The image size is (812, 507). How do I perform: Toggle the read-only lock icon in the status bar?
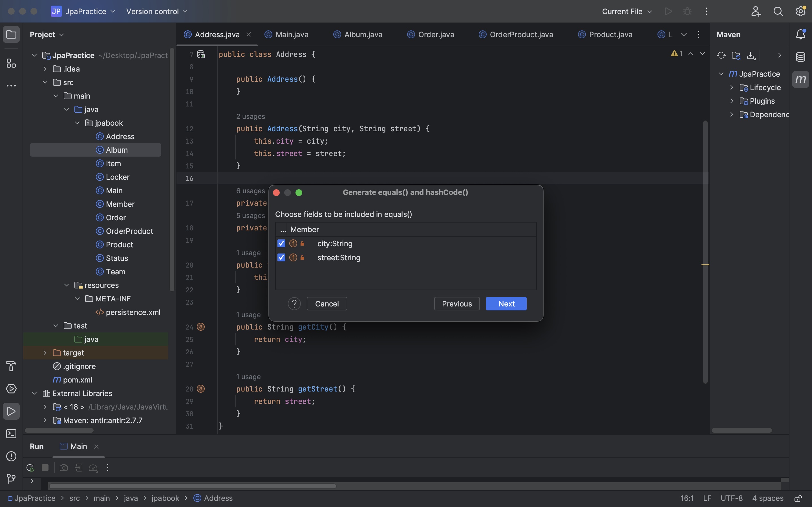pyautogui.click(x=798, y=498)
